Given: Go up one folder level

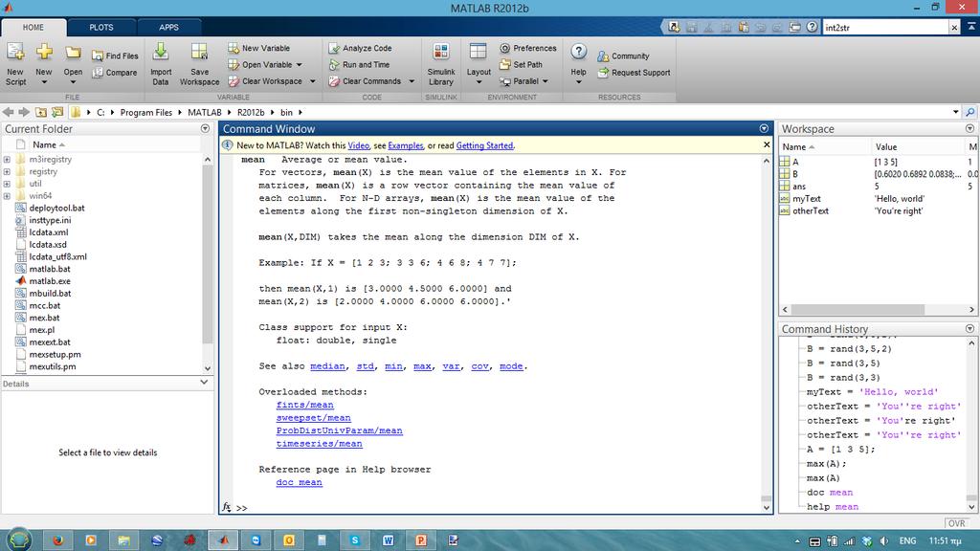Looking at the screenshot, I should 40,112.
